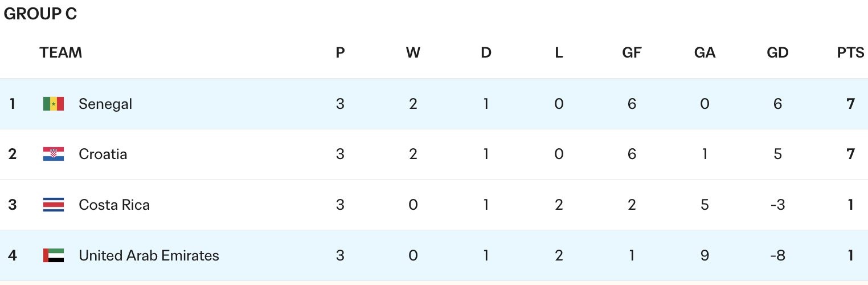Click the GROUP C heading
This screenshot has width=868, height=285.
point(40,14)
